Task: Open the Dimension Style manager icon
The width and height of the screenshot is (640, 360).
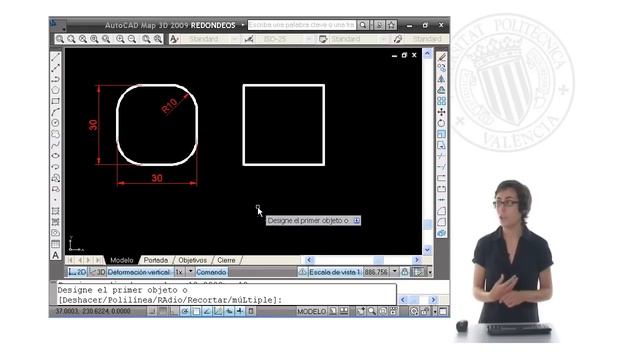Action: [x=249, y=39]
